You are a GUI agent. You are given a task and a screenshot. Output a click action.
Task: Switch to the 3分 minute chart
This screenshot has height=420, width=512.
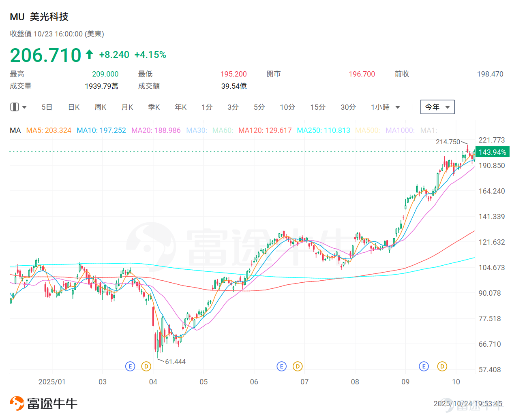point(233,107)
